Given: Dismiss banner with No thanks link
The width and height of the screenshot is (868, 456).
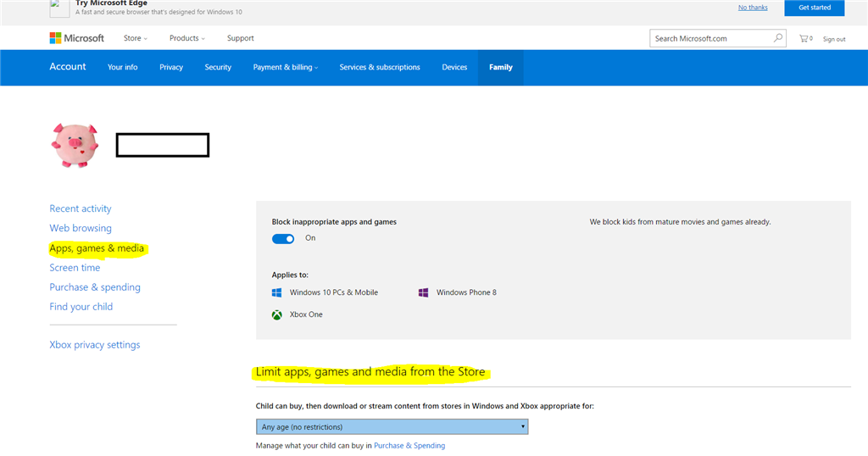Looking at the screenshot, I should point(752,8).
